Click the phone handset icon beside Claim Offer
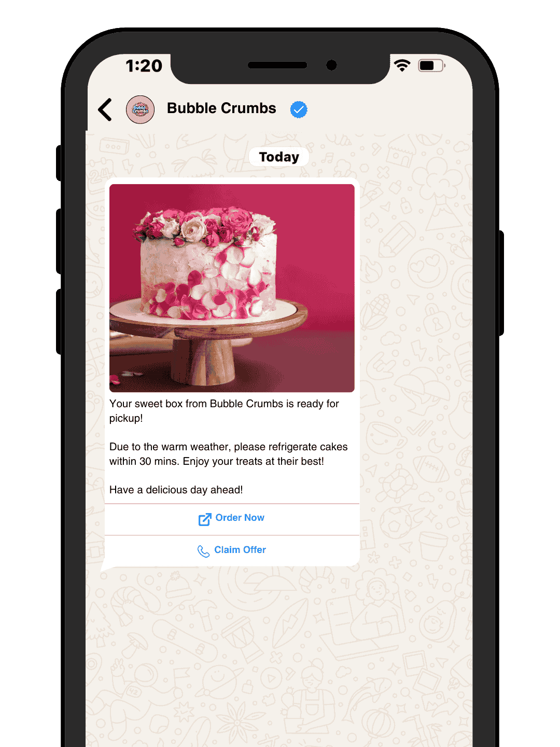The height and width of the screenshot is (747, 560). 203,551
